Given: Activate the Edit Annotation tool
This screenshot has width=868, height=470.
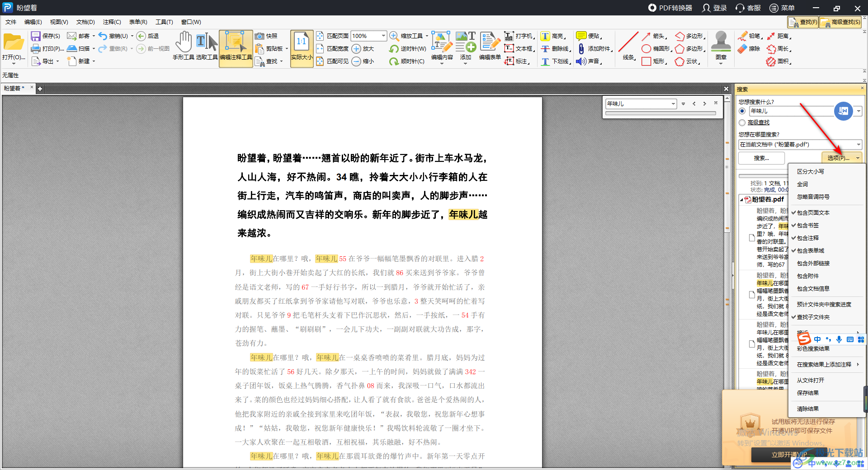Looking at the screenshot, I should click(236, 48).
